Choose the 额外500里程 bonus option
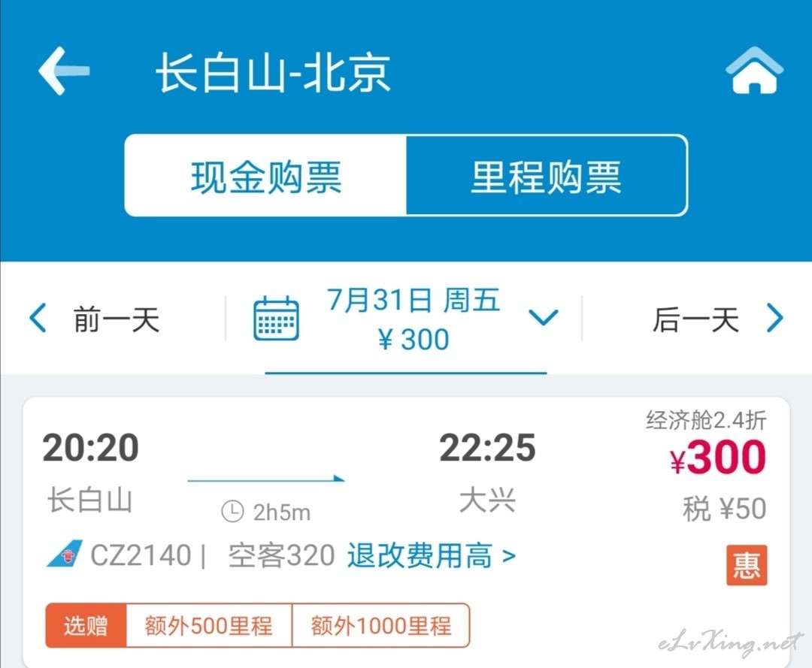 (209, 626)
